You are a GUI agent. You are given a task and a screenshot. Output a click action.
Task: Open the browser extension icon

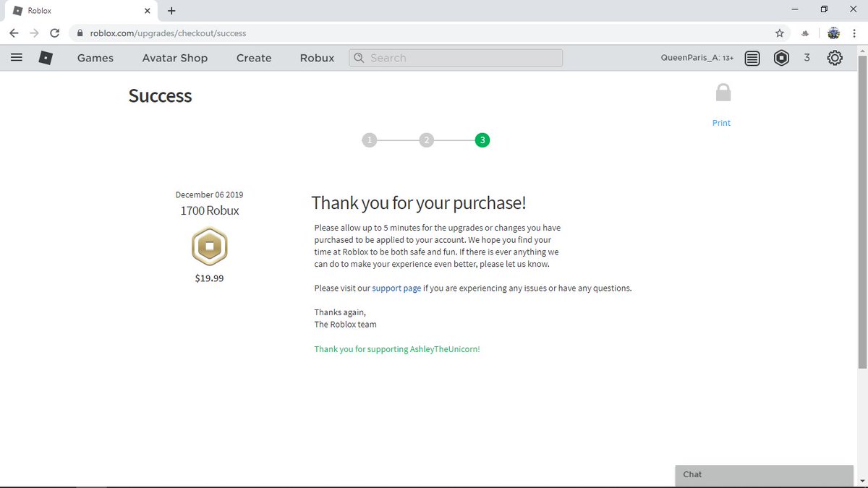[806, 33]
